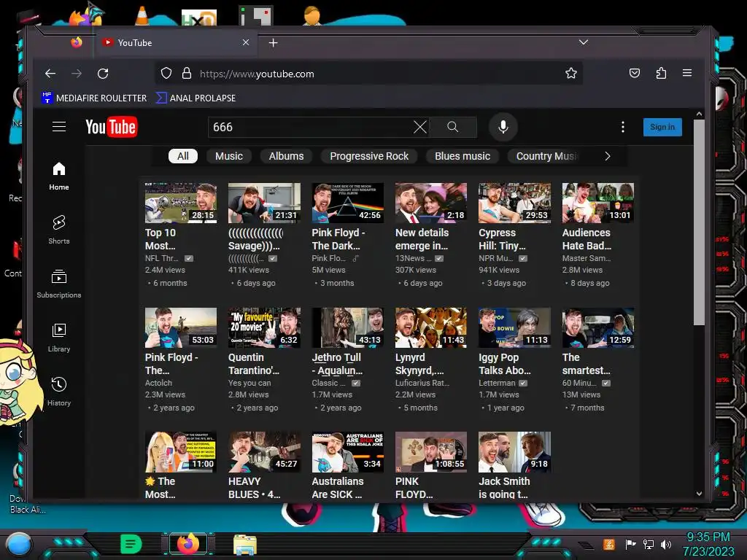Open the Jethro Tull Aqualung video title
This screenshot has height=560, width=747.
tap(337, 364)
